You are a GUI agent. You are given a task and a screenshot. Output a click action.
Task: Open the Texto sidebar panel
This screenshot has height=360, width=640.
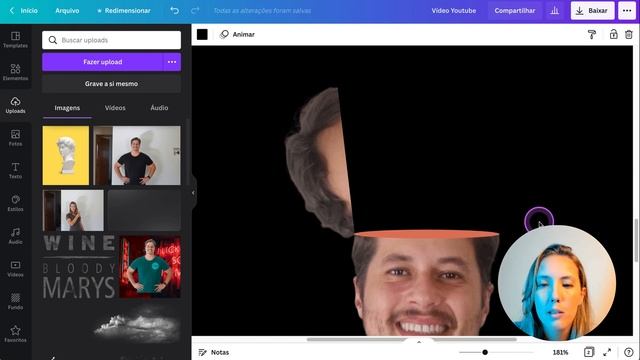click(x=16, y=171)
